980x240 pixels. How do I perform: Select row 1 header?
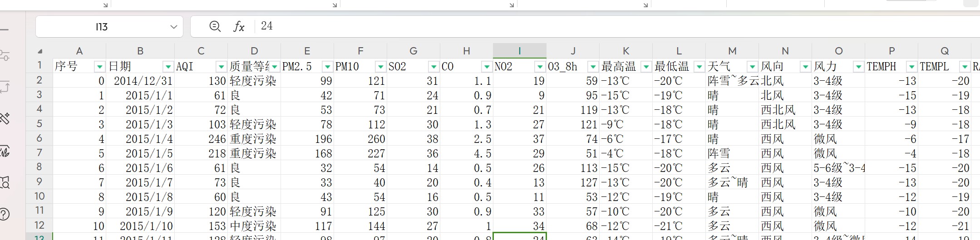[39, 66]
